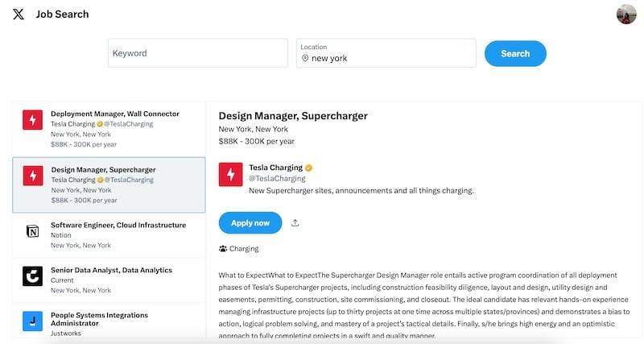
Task: Click the Notion logo in job list
Action: [32, 231]
